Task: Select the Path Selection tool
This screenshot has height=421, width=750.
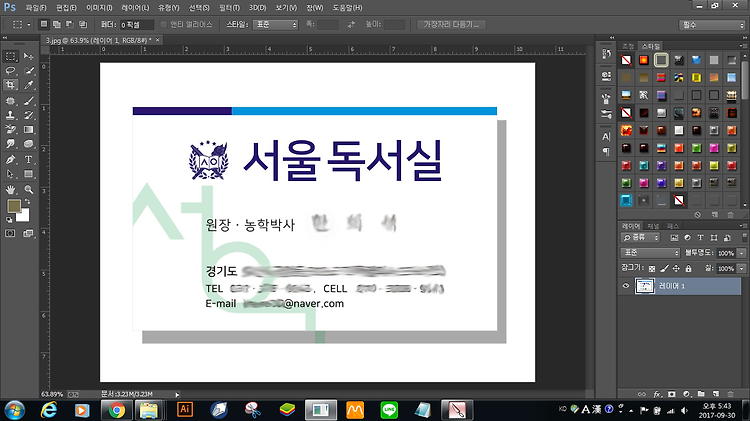Action: click(x=10, y=174)
